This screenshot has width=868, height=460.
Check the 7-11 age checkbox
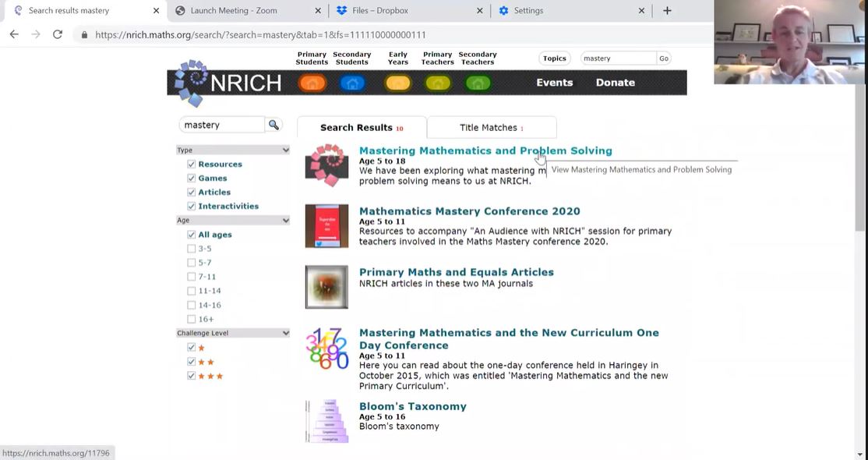[192, 277]
